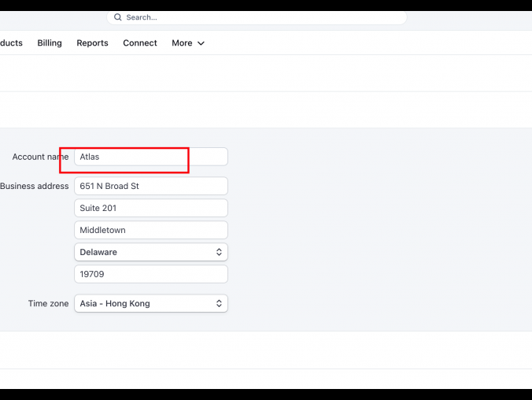
Task: Go to the Billing tab
Action: [x=50, y=43]
